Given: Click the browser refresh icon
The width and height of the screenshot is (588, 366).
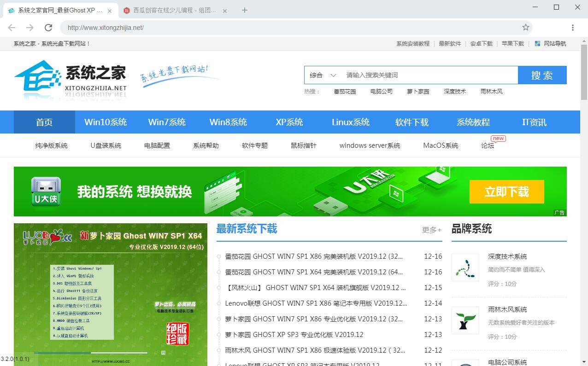Looking at the screenshot, I should click(48, 28).
